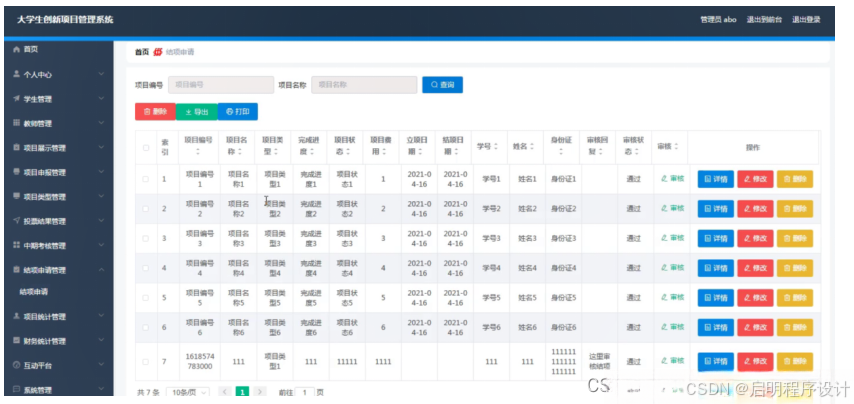Sort by the 项目编号 column arrows
Viewport: 854px width, 404px height.
[199, 152]
